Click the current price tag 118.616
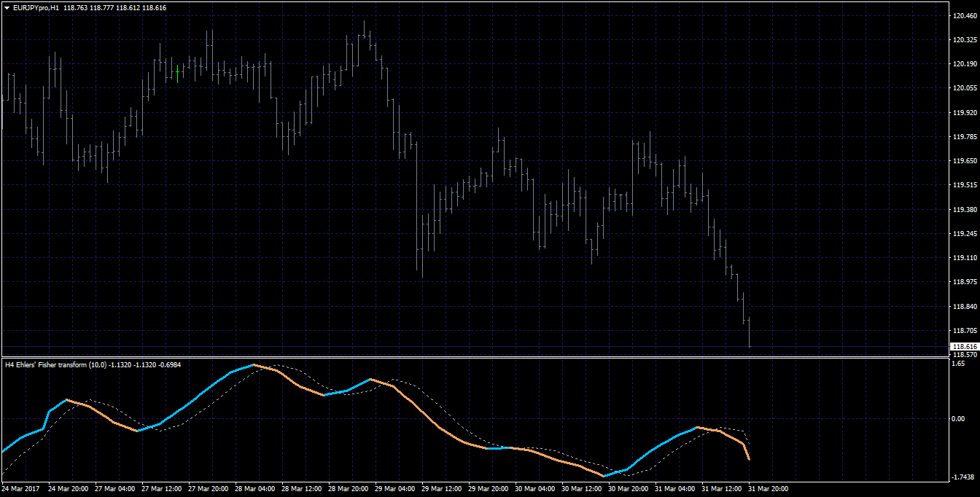The width and height of the screenshot is (980, 497). pyautogui.click(x=965, y=347)
